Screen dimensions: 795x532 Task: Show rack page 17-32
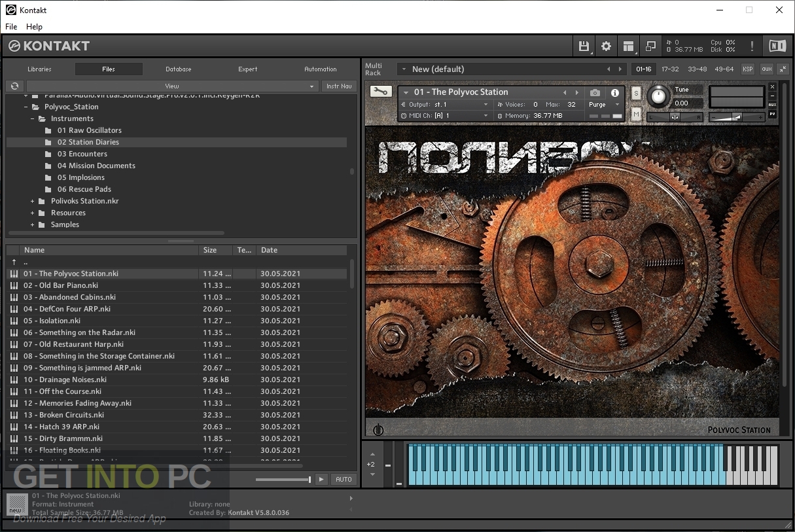click(x=669, y=69)
